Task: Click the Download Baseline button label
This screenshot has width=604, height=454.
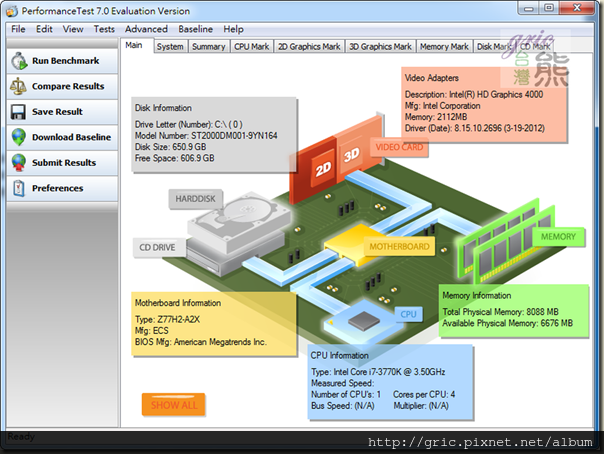Action: click(71, 137)
